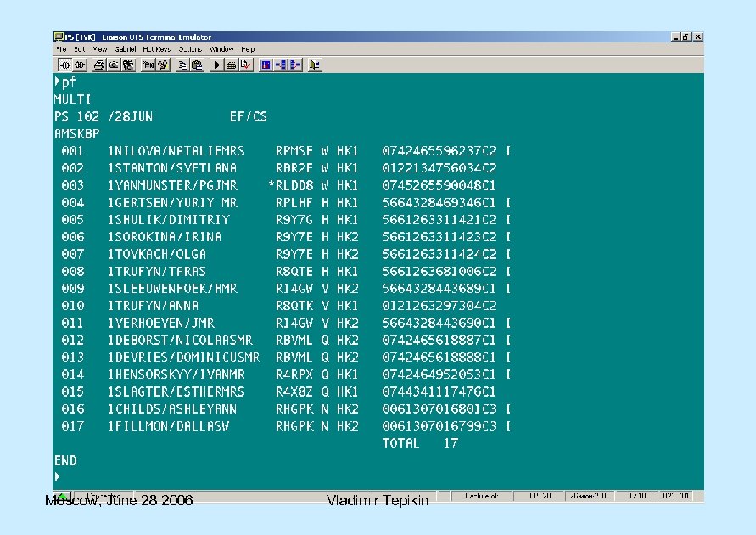This screenshot has height=535, width=756.
Task: Open the View menu
Action: (100, 49)
